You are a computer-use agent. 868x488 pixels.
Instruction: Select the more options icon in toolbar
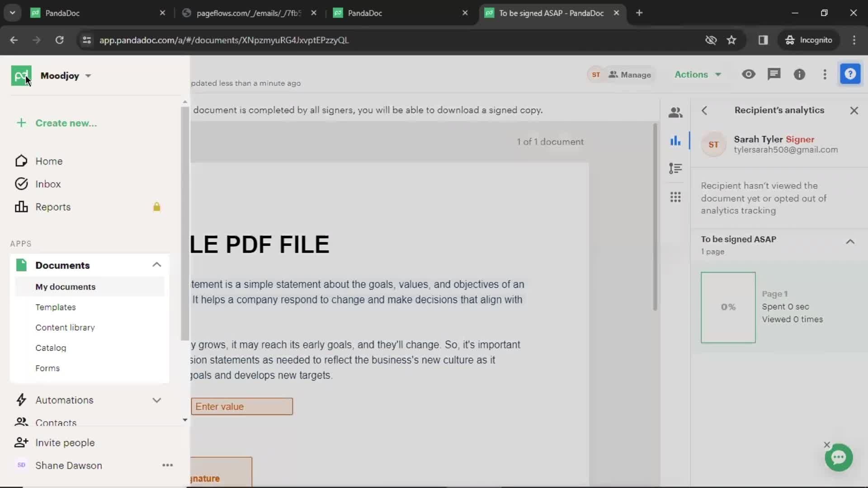[825, 75]
